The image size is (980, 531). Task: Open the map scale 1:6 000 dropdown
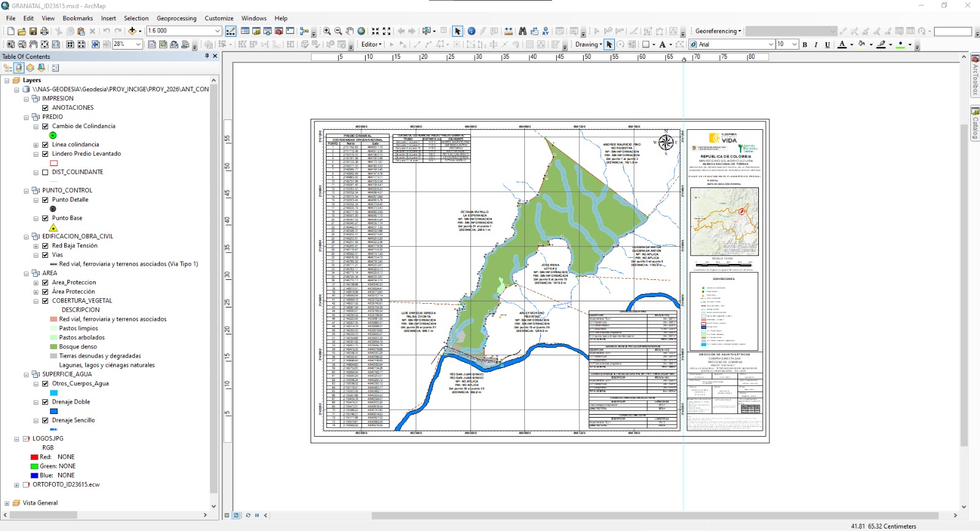point(217,31)
